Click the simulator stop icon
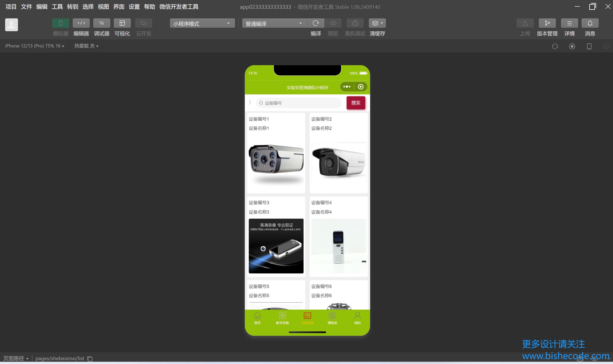This screenshot has height=364, width=613. pos(572,46)
